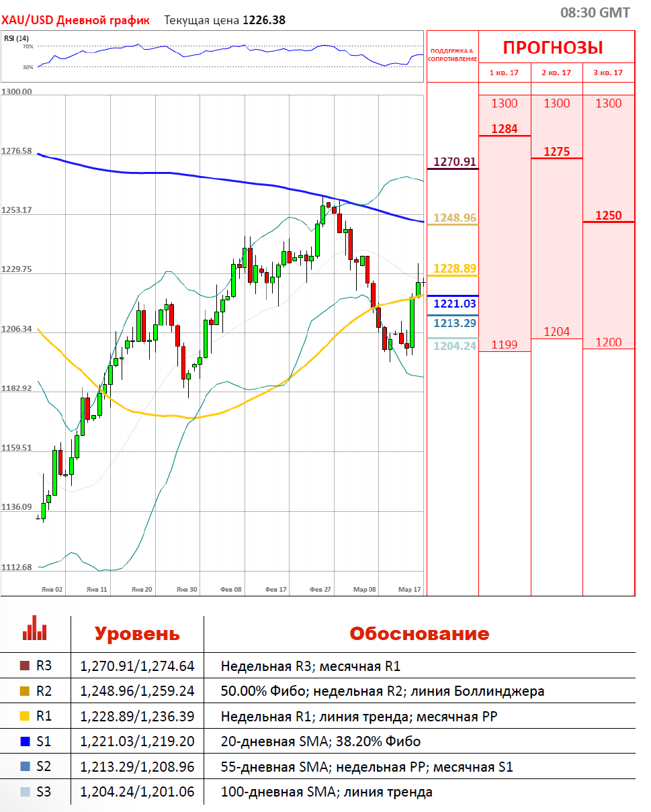651x812 pixels.
Task: Click the 1250 forecast value in third quarter
Action: click(608, 216)
